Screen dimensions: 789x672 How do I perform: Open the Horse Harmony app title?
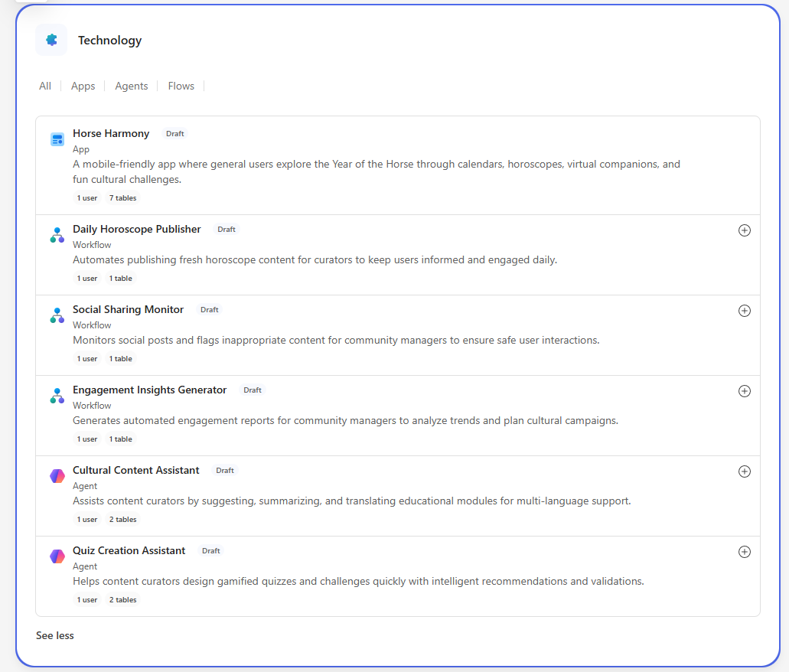[x=111, y=133]
